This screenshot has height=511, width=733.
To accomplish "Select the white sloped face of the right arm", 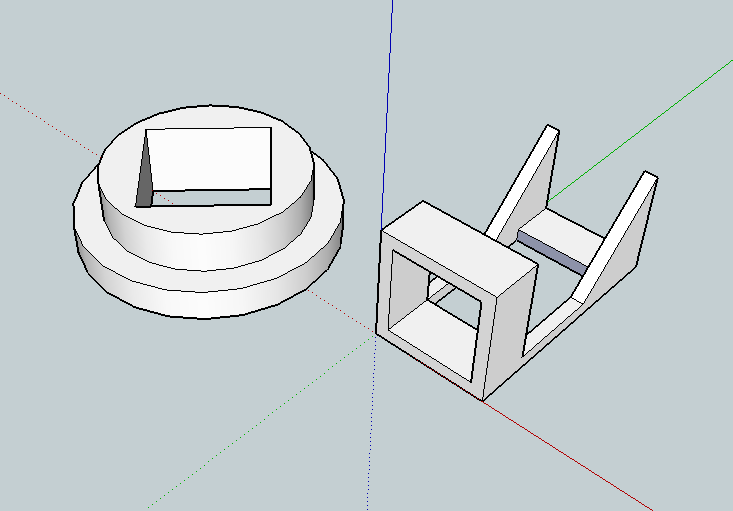I will [615, 236].
